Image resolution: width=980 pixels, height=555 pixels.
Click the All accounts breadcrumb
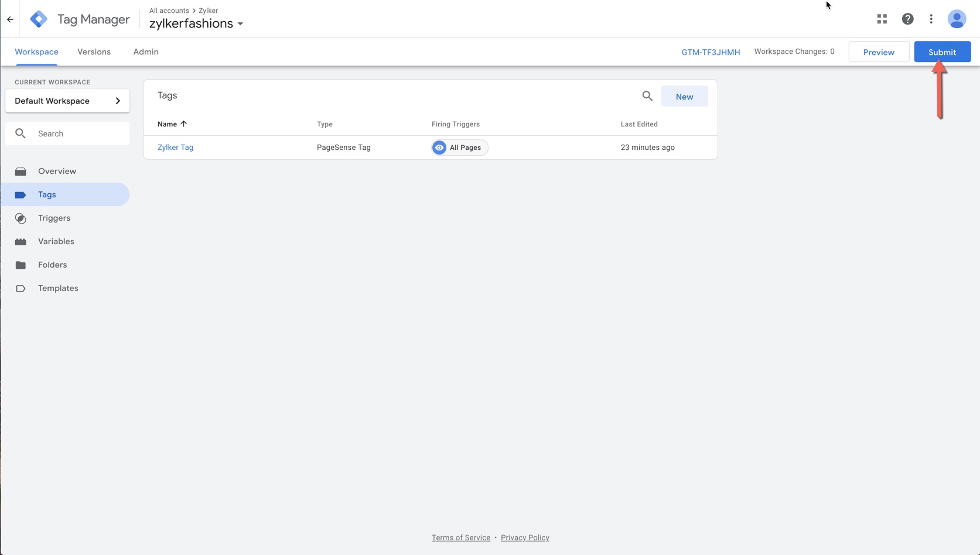[169, 11]
